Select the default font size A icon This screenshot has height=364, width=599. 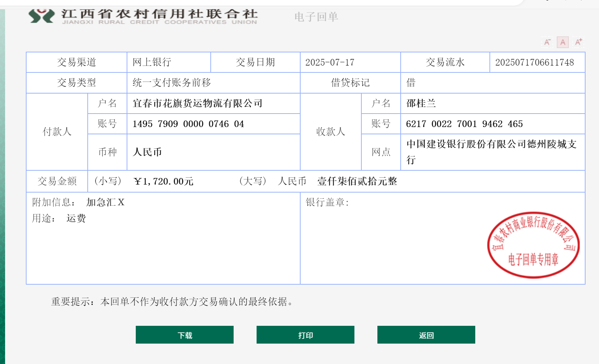pos(563,42)
